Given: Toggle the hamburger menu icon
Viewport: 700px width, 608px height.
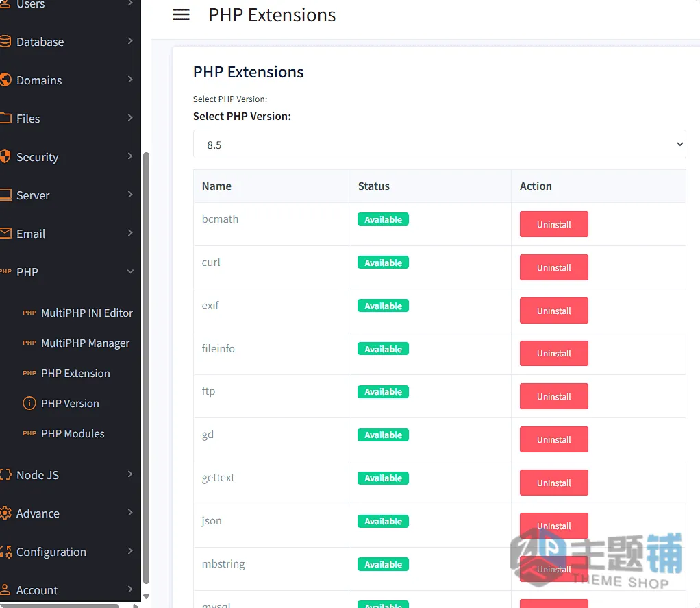Looking at the screenshot, I should 182,15.
